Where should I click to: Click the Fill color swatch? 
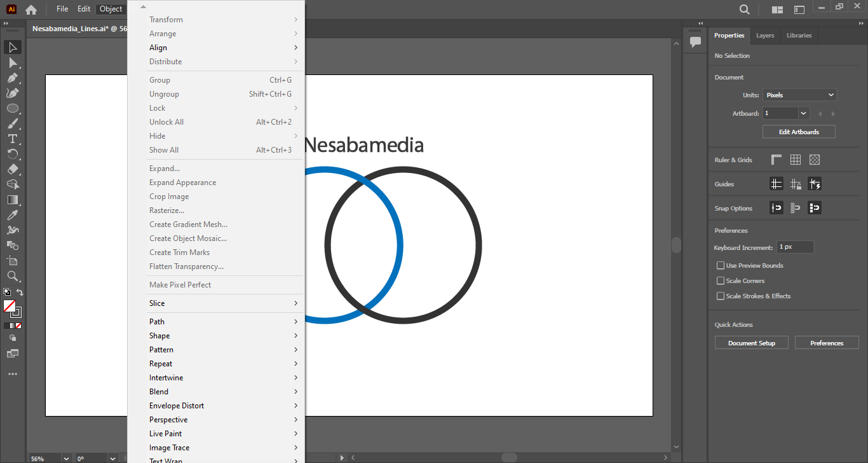tap(9, 307)
